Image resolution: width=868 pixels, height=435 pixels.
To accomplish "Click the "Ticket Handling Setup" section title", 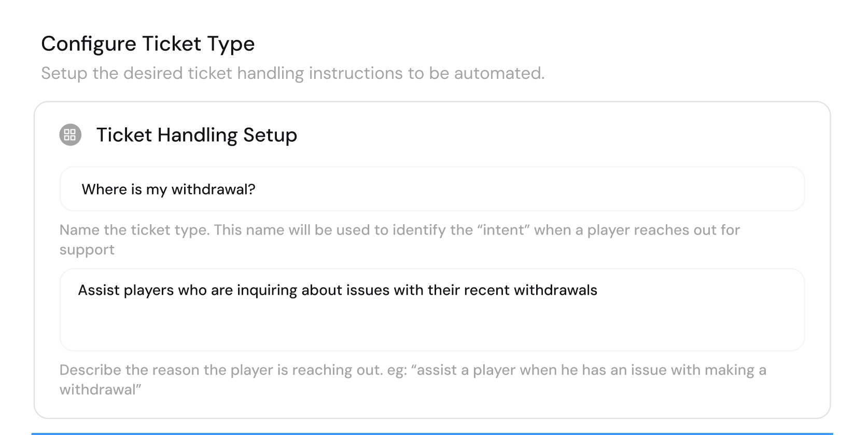I will pyautogui.click(x=197, y=135).
